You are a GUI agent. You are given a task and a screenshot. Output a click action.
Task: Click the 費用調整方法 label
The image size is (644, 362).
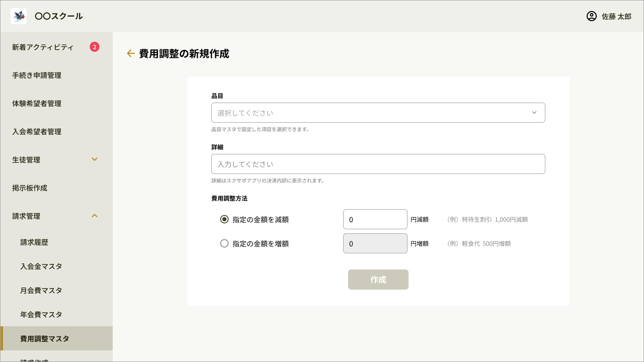(x=229, y=199)
